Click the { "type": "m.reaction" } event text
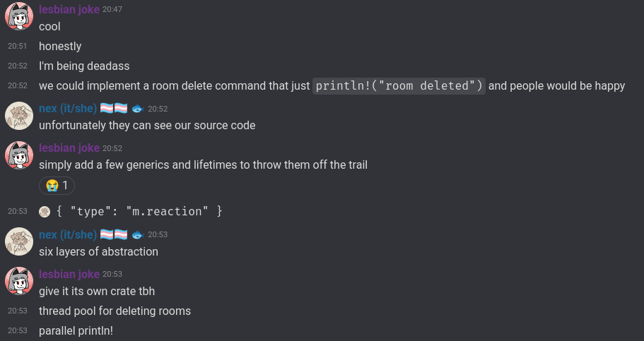 coord(139,211)
